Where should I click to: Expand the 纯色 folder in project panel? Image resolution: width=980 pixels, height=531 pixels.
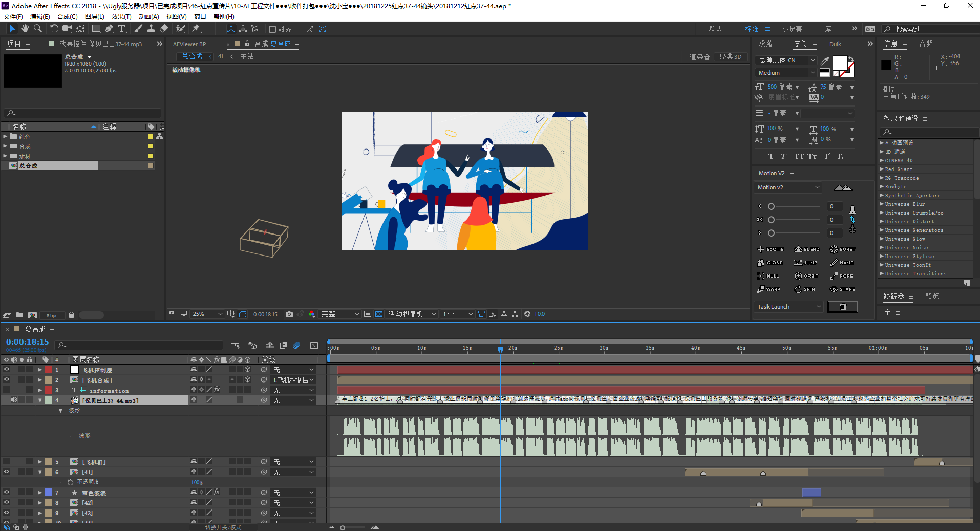pos(5,136)
